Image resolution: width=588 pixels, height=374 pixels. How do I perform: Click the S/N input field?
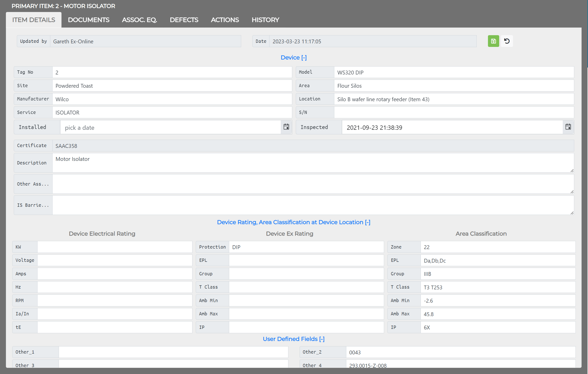coord(454,112)
